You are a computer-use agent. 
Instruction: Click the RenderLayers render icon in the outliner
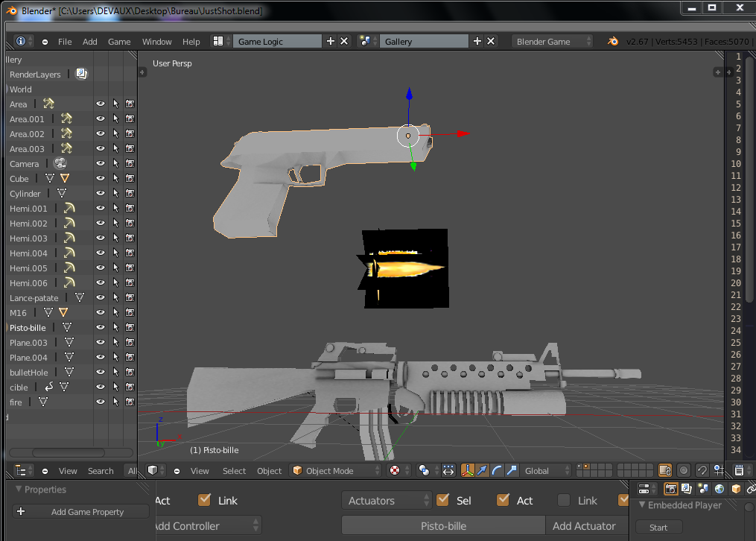(x=82, y=74)
